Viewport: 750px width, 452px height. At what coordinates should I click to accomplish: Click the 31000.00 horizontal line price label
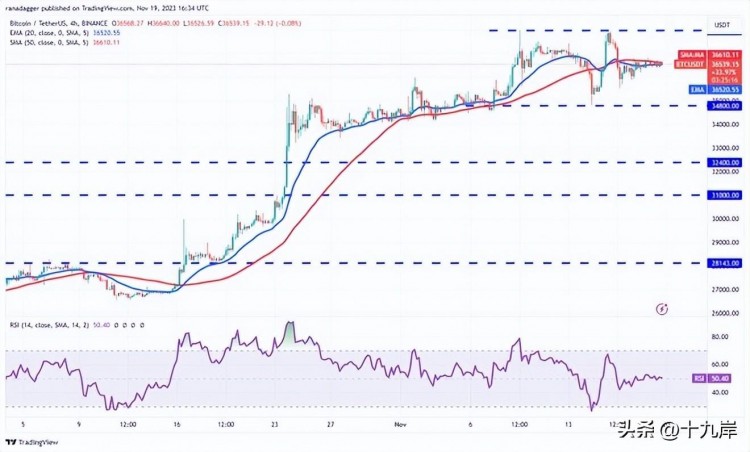coord(725,195)
